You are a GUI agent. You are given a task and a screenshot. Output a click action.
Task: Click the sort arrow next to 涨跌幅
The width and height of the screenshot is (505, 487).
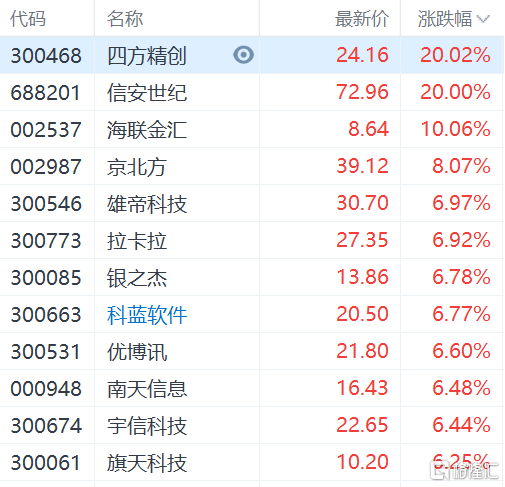coord(483,19)
